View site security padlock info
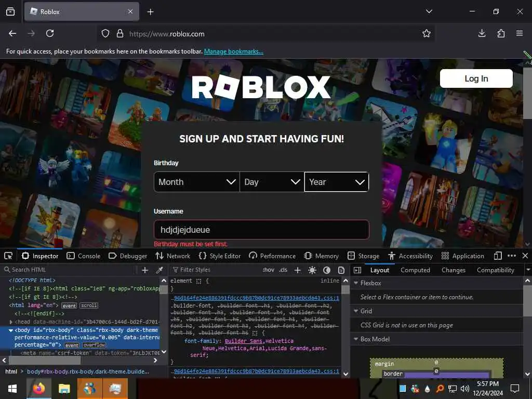532x399 pixels. click(120, 34)
